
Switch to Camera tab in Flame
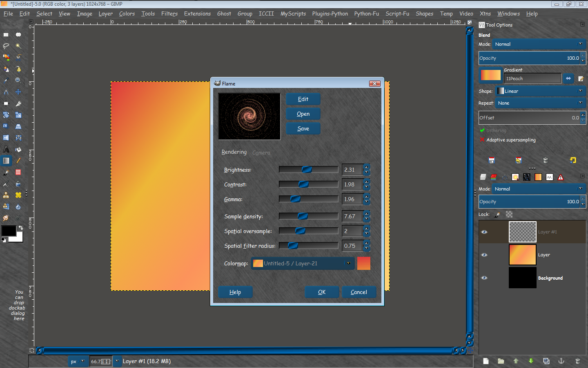click(261, 153)
